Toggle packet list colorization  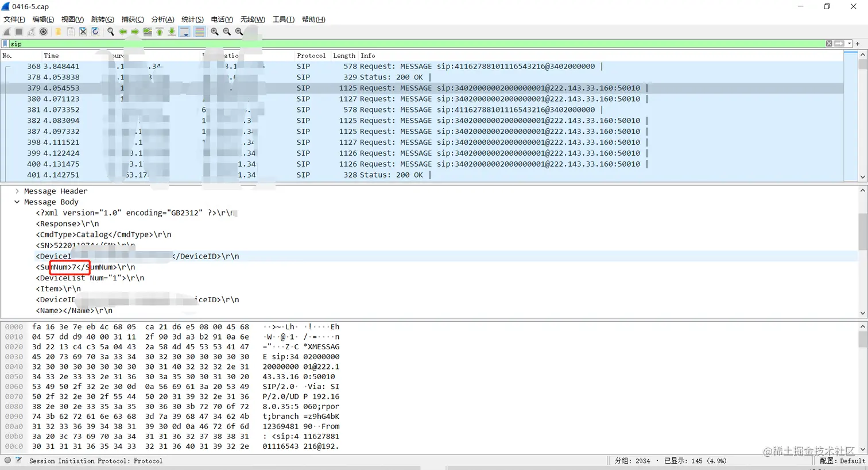point(199,32)
